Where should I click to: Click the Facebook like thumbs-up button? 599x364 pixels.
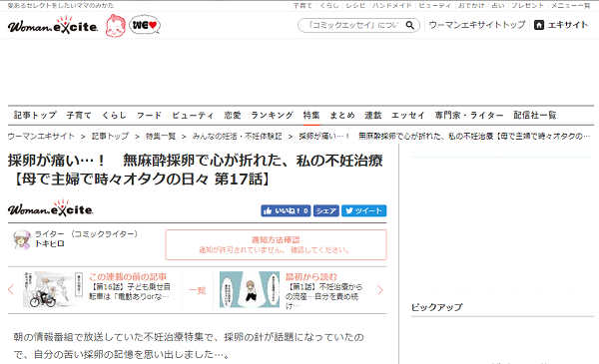pos(286,210)
